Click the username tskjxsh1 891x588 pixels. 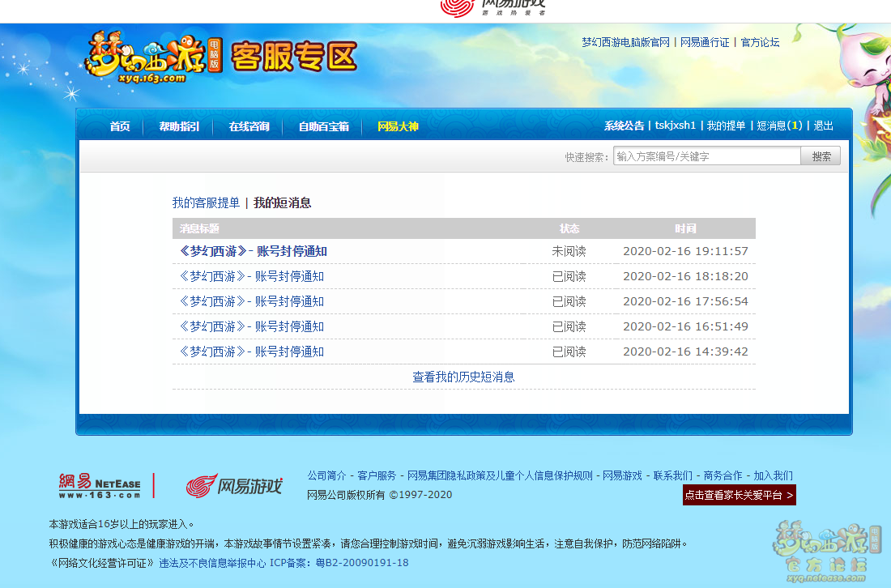(675, 126)
